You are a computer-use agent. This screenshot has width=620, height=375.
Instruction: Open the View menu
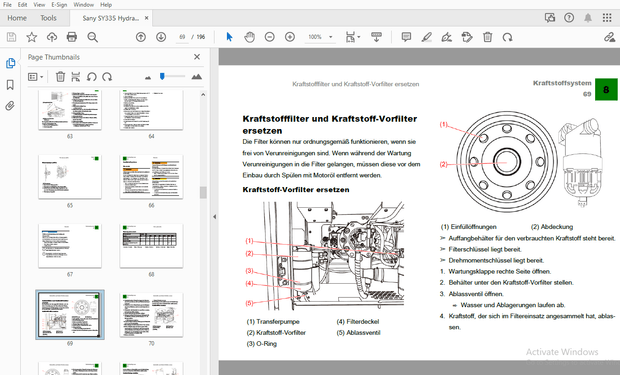[39, 5]
